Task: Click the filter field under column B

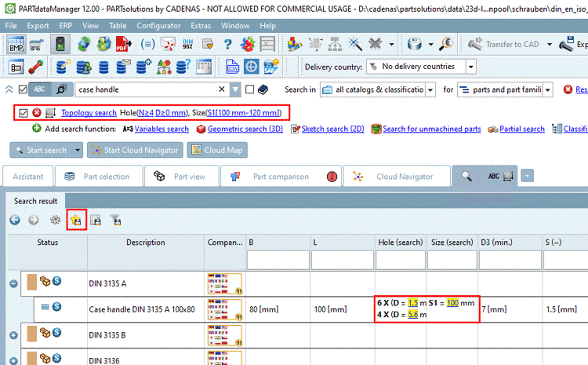Action: (x=278, y=261)
